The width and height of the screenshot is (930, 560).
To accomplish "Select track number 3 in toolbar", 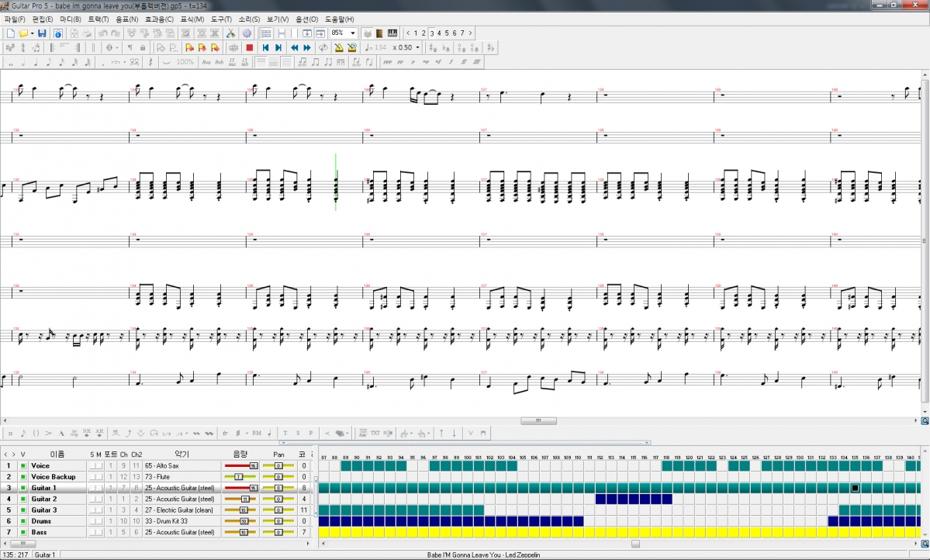I will point(431,33).
